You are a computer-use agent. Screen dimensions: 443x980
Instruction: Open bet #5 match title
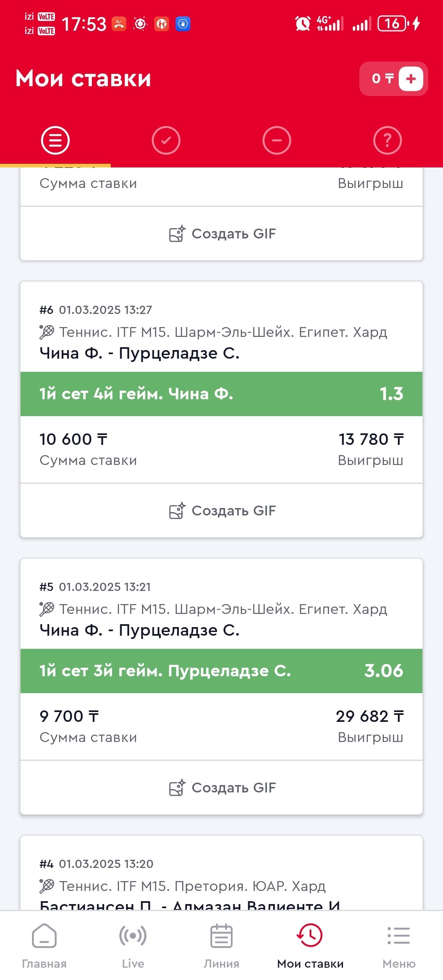[139, 630]
